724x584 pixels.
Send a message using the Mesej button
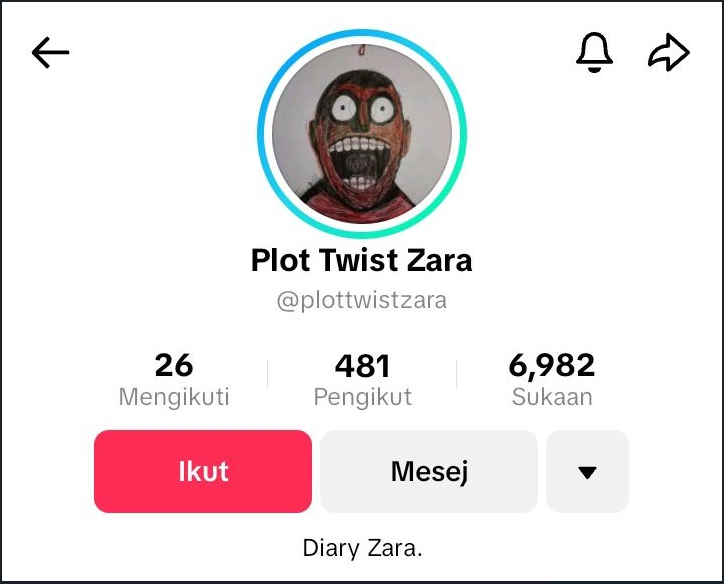[429, 471]
